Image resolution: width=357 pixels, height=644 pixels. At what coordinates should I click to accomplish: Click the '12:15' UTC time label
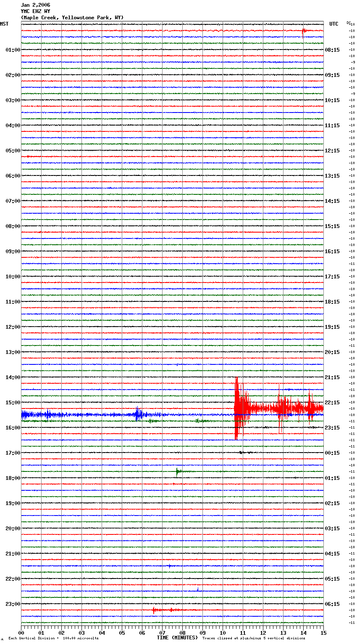pos(332,151)
